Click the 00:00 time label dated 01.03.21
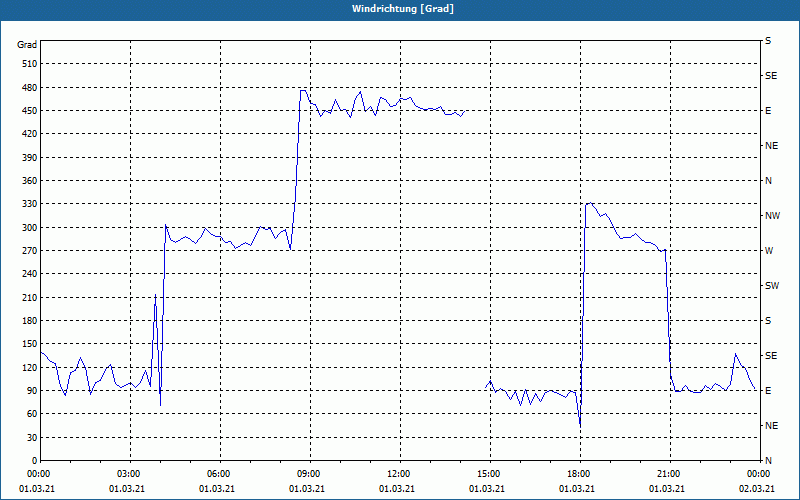The image size is (800, 500). click(38, 473)
